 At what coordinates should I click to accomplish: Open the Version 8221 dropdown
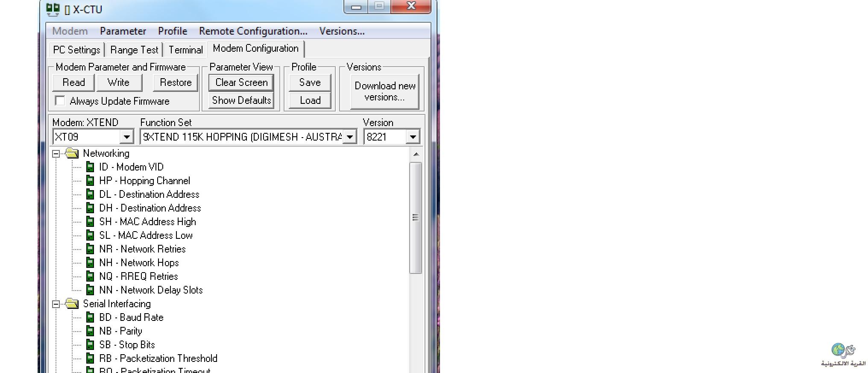(x=413, y=137)
